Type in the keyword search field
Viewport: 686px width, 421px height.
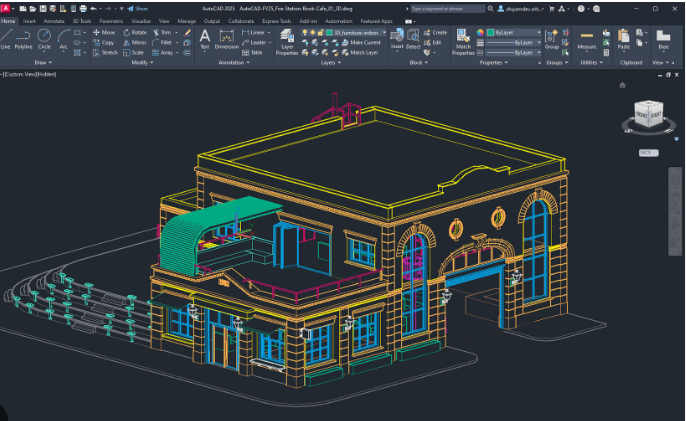[447, 8]
